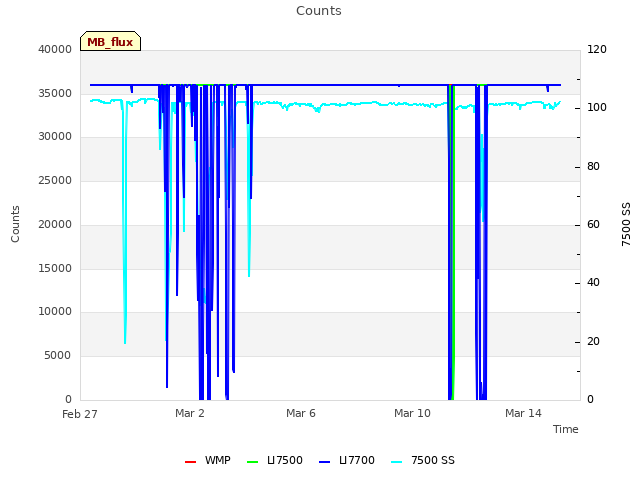Click the 100 right axis value
The width and height of the screenshot is (640, 480).
(597, 108)
